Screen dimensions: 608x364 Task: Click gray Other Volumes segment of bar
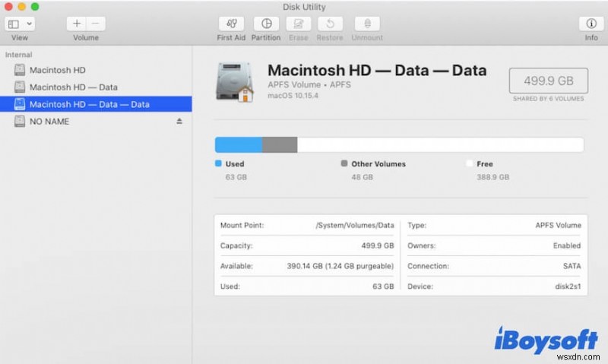[x=280, y=144]
